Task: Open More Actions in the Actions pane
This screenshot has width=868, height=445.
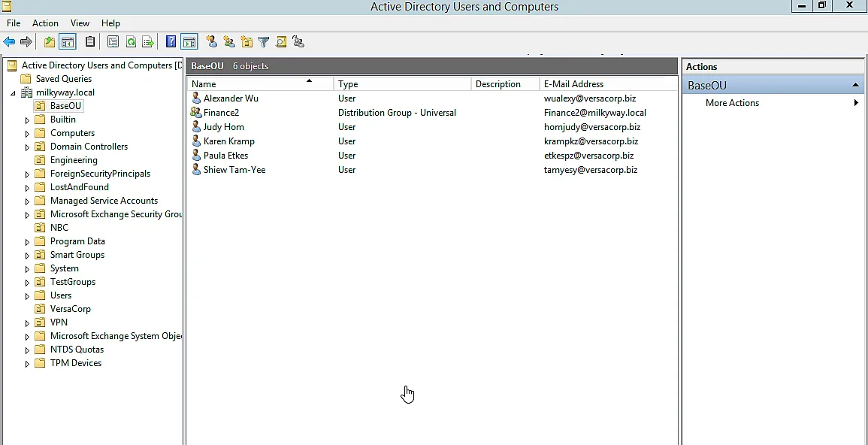Action: tap(732, 103)
